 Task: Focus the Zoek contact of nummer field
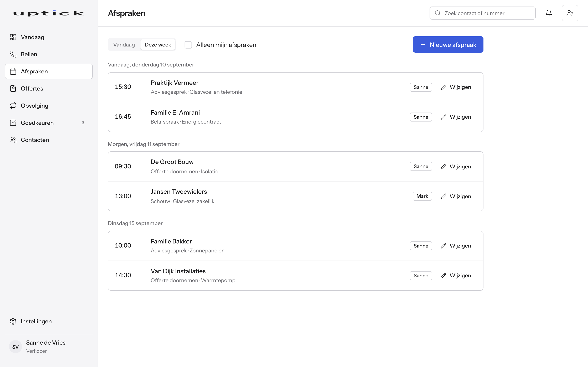tap(482, 13)
